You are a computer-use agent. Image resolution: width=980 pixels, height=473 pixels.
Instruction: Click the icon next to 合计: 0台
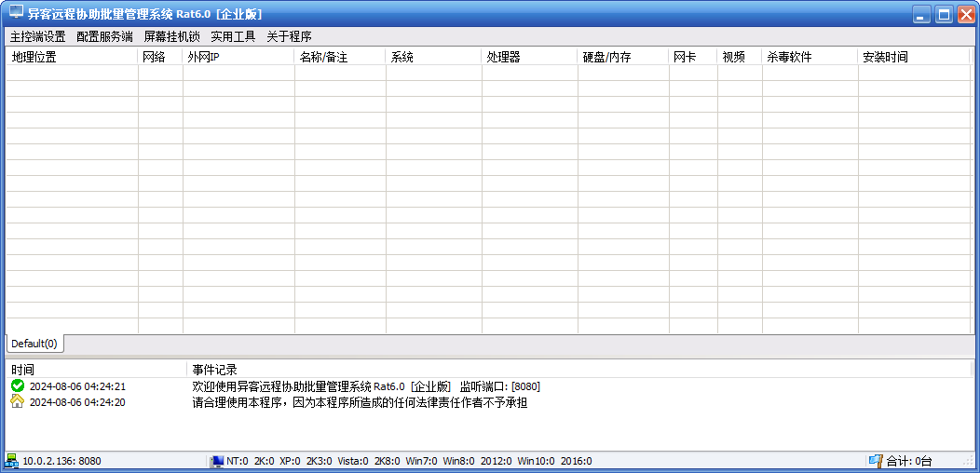coord(875,460)
